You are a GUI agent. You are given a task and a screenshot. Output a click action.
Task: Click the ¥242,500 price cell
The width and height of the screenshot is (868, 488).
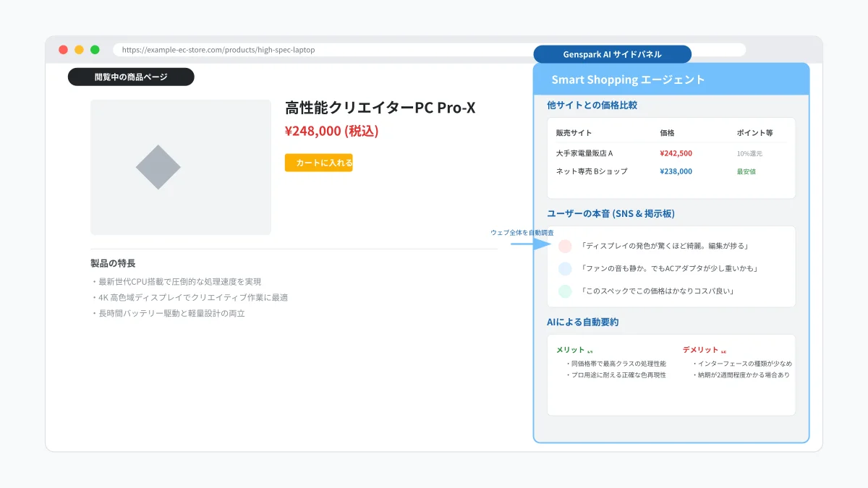coord(676,153)
